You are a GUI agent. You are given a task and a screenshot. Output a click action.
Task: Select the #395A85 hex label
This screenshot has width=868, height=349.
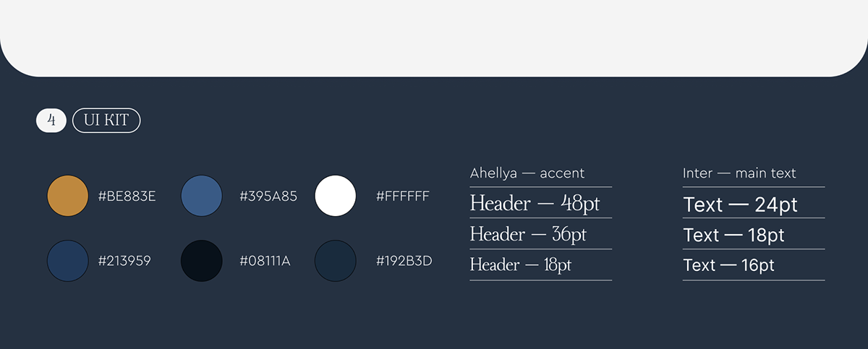pyautogui.click(x=268, y=196)
